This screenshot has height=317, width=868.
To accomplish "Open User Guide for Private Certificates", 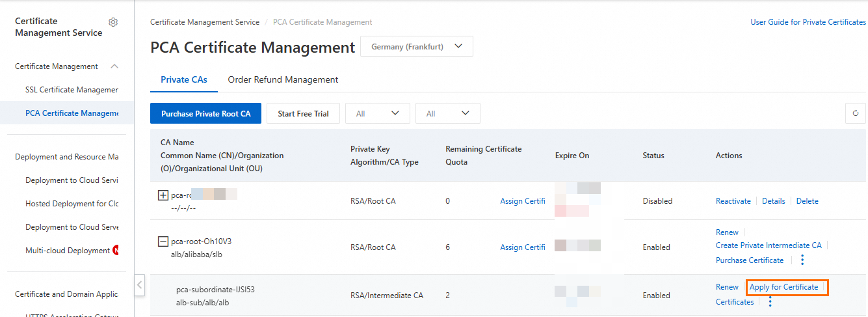I will (808, 22).
